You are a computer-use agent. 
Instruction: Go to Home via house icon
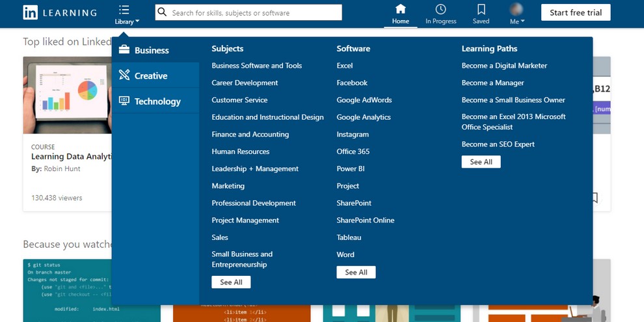(401, 9)
